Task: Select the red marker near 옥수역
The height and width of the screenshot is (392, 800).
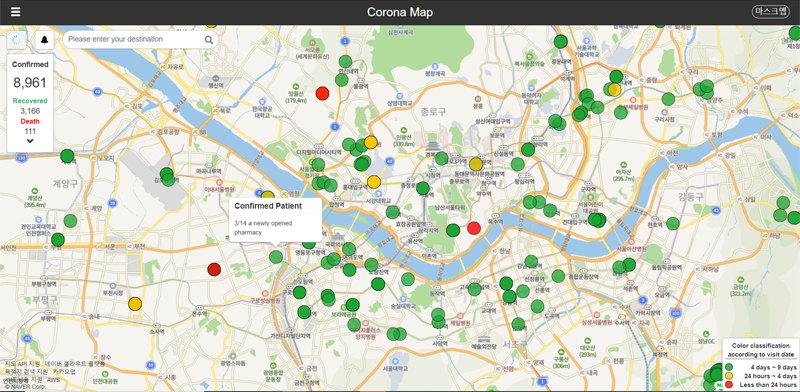Action: 474,228
